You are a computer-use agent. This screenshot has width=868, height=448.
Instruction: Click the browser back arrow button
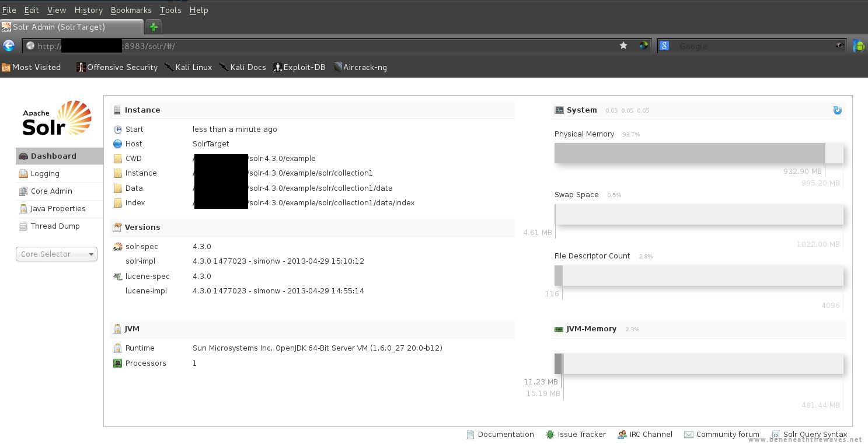[9, 45]
